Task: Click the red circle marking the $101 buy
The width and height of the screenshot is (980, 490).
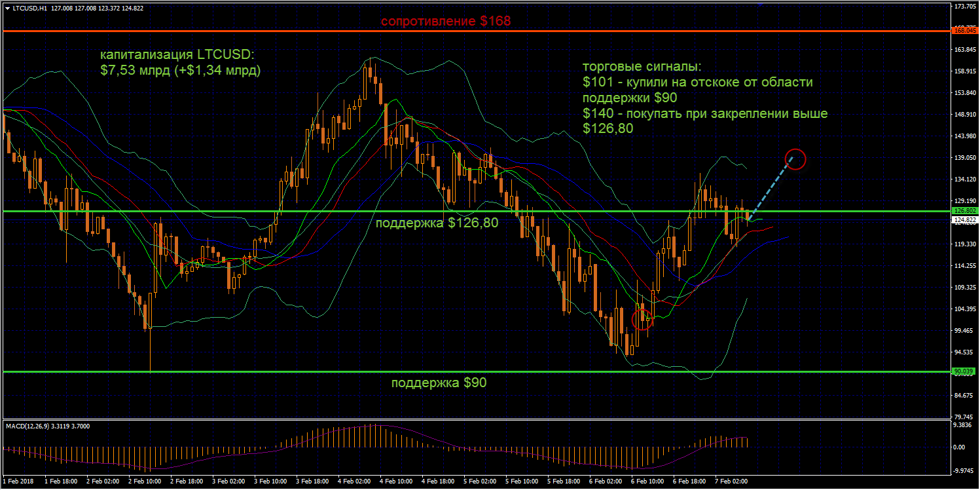Action: pos(642,319)
